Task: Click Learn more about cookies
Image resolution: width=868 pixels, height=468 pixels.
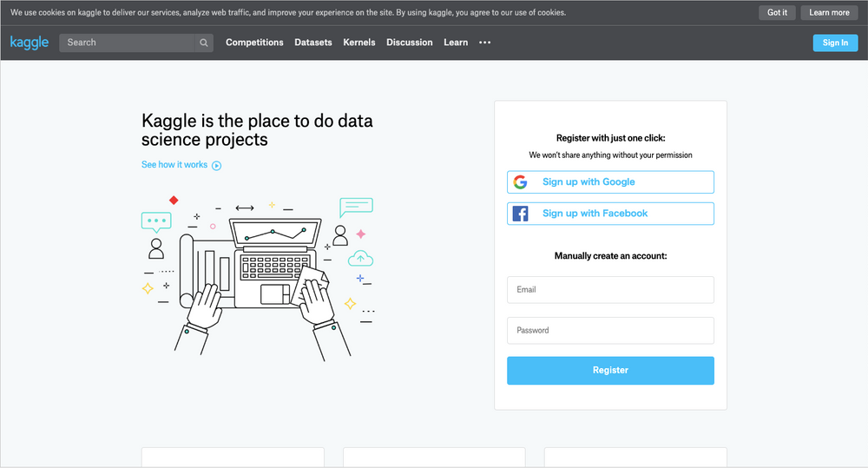Action: [829, 13]
